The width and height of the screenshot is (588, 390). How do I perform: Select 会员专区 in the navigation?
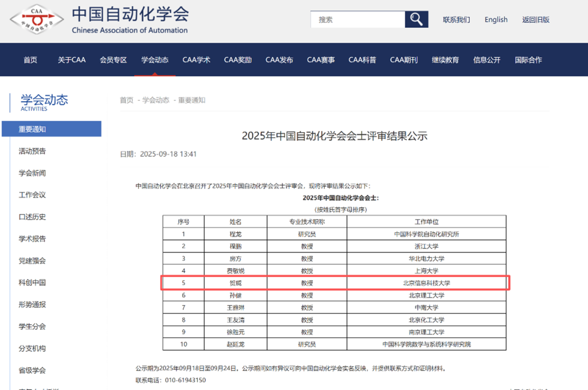coord(113,60)
